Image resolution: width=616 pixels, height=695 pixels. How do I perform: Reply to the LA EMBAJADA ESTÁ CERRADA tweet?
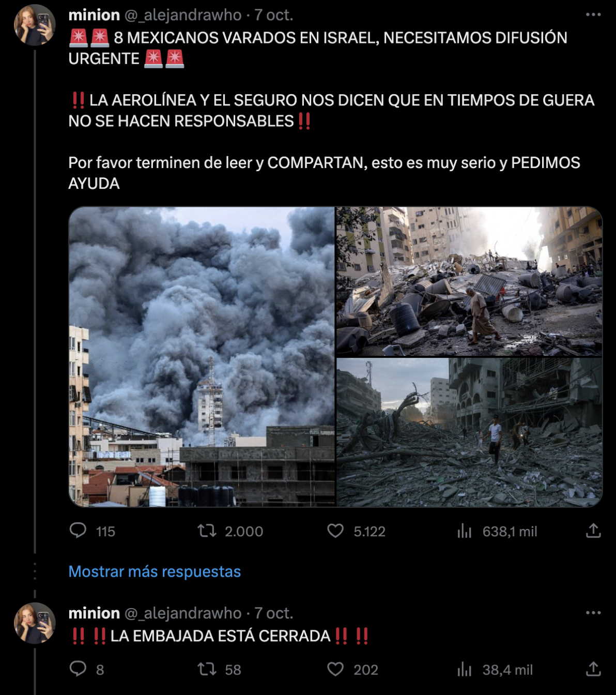tap(78, 669)
